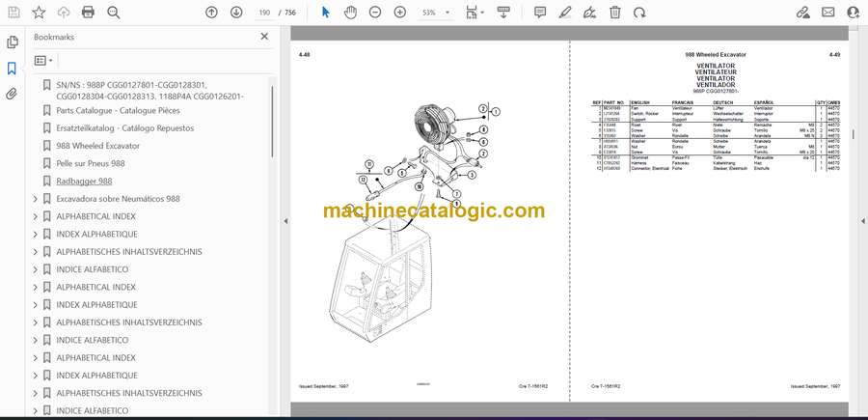This screenshot has width=868, height=420.
Task: Activate the Hand pan tool
Action: 350,13
